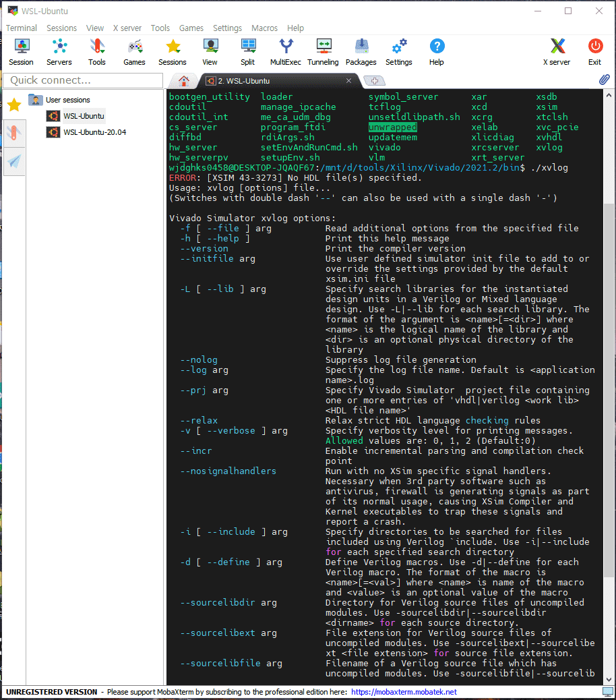The width and height of the screenshot is (616, 700).
Task: Open the X server menu
Action: pyautogui.click(x=127, y=28)
